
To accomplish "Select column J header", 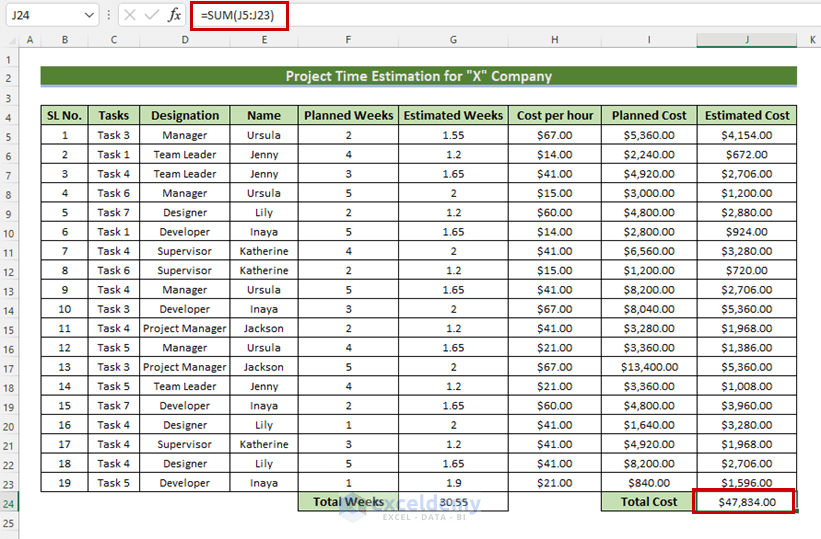I will pyautogui.click(x=747, y=40).
